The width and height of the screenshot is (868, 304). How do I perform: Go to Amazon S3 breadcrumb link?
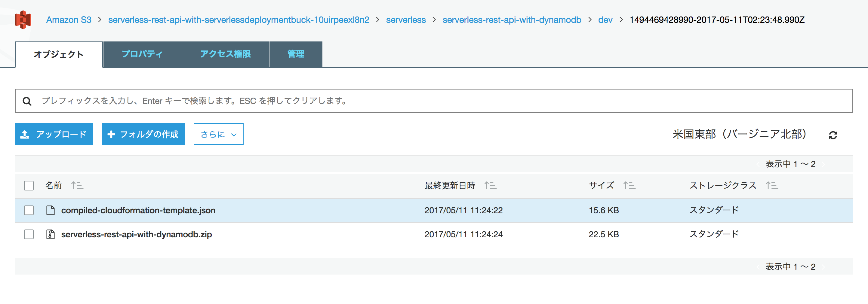(x=69, y=20)
